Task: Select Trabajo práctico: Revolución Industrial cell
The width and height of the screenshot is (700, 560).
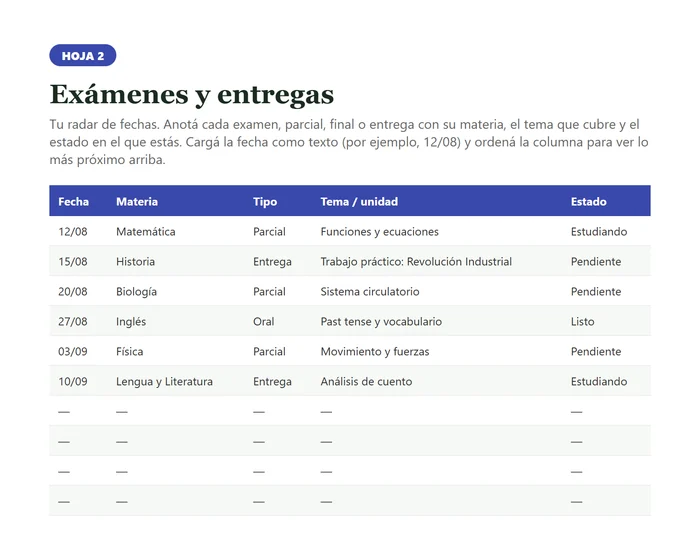Action: [x=416, y=262]
